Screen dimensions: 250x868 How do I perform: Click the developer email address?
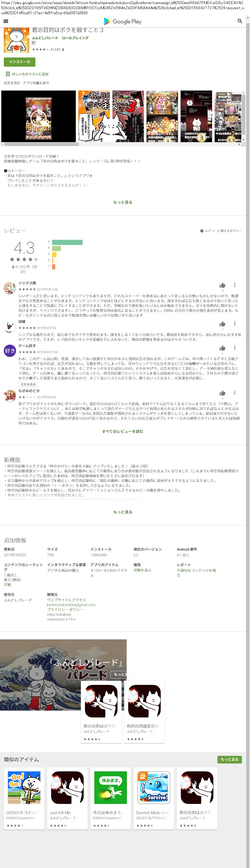71,605
